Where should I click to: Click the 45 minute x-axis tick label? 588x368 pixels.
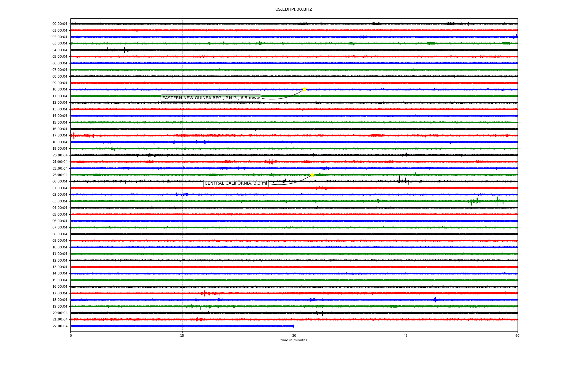coord(406,335)
